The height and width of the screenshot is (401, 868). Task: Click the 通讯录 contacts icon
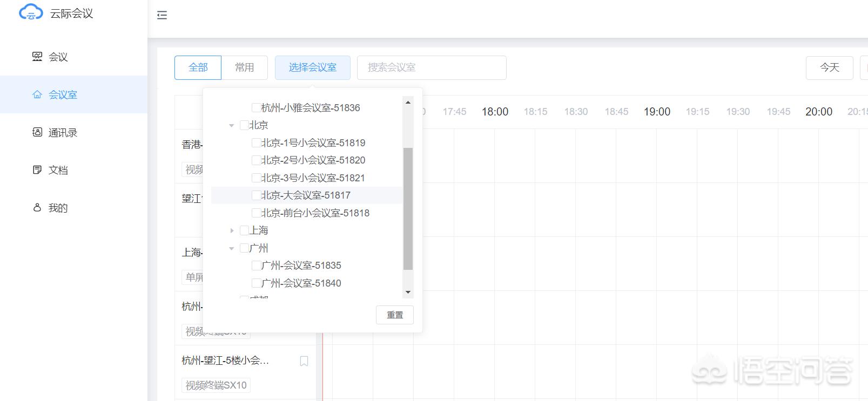pos(37,132)
